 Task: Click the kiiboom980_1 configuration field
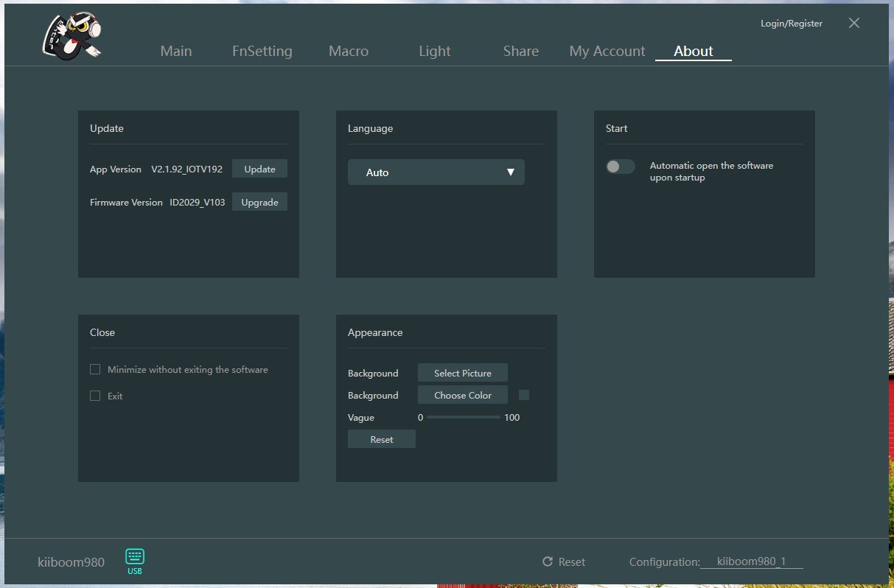tap(752, 561)
